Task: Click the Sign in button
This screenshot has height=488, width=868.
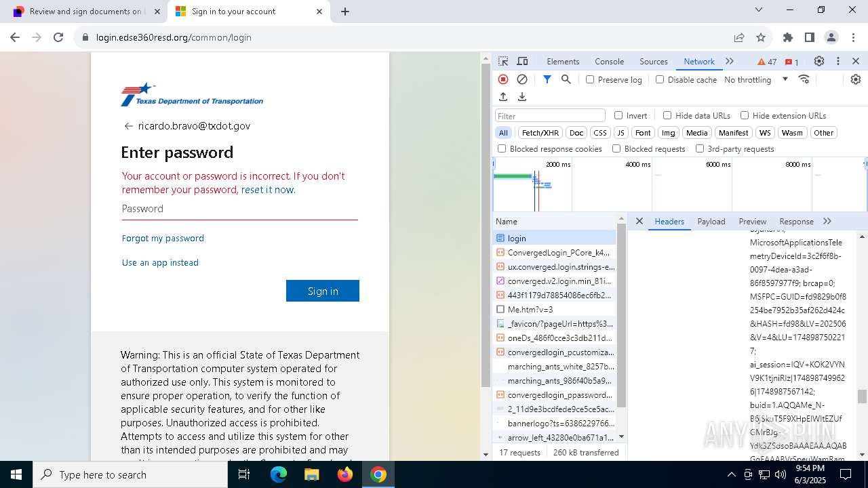Action: pos(323,291)
